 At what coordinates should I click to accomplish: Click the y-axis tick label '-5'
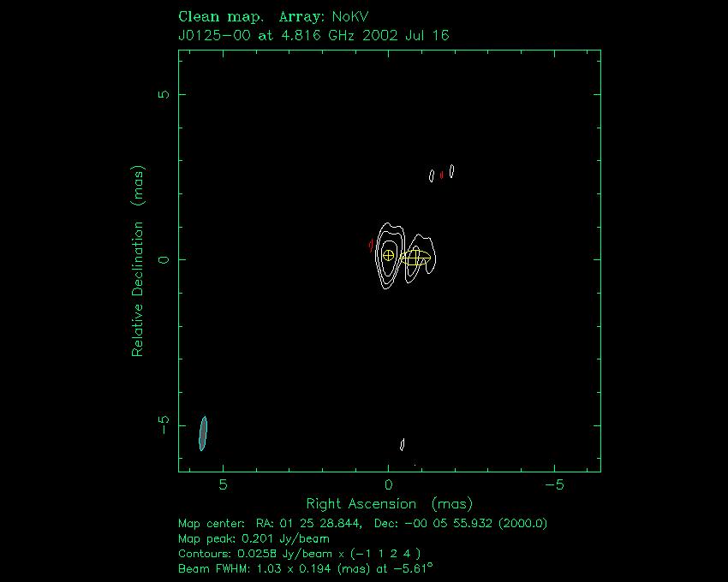(x=164, y=425)
